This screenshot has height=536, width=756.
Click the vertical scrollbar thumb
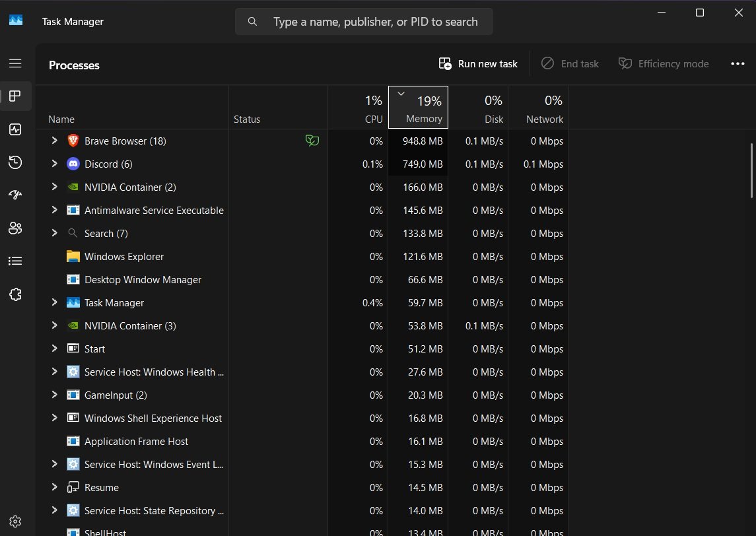pos(751,170)
